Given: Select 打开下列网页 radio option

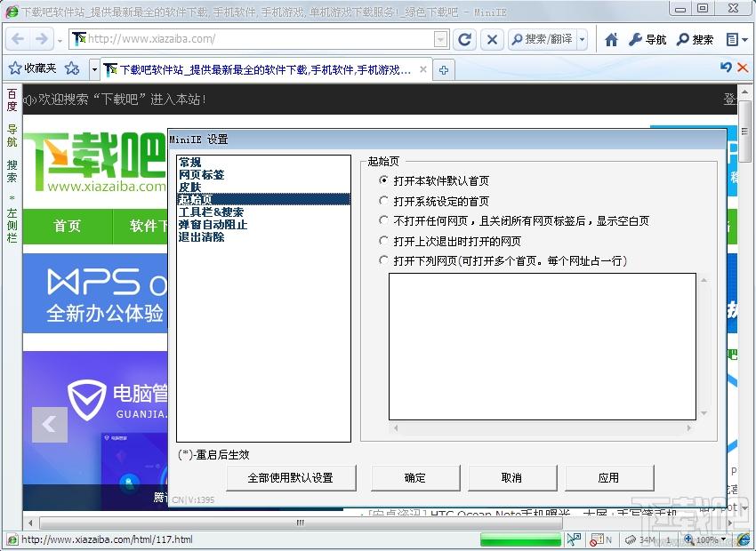Looking at the screenshot, I should point(384,260).
